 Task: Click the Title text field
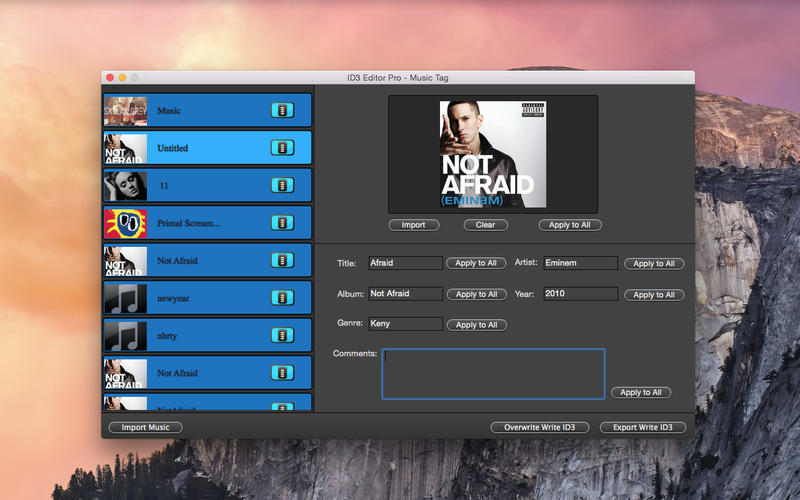(405, 263)
